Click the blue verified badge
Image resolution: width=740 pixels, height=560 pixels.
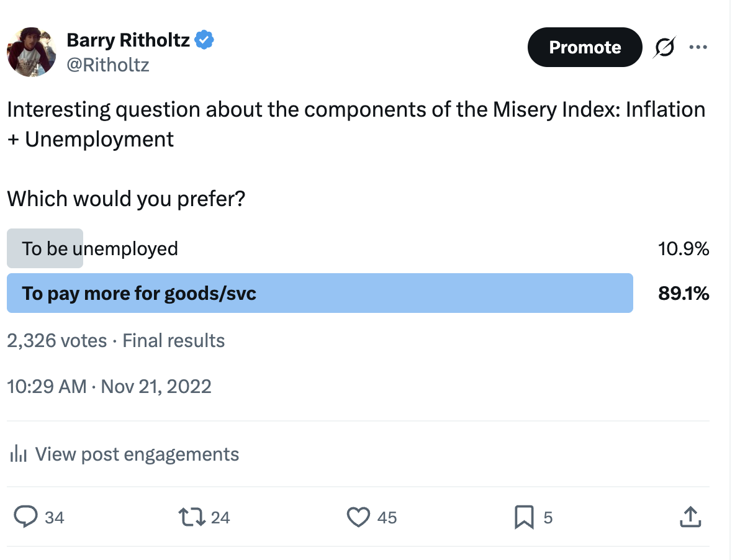(204, 40)
